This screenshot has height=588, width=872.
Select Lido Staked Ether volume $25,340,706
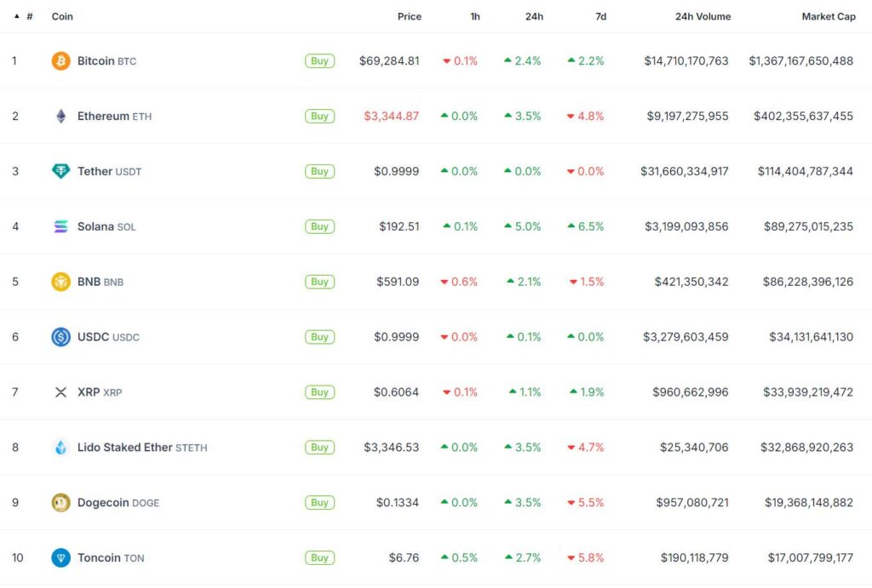[x=694, y=448]
